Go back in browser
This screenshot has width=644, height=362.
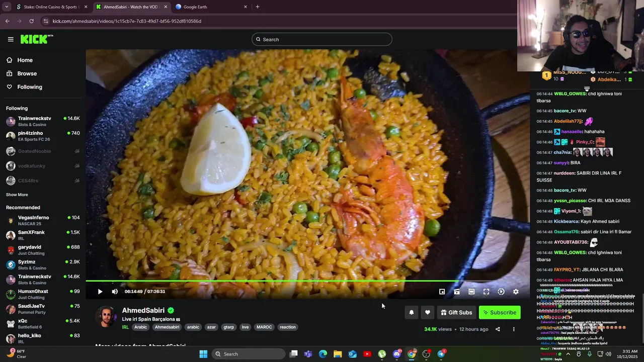[x=7, y=21]
